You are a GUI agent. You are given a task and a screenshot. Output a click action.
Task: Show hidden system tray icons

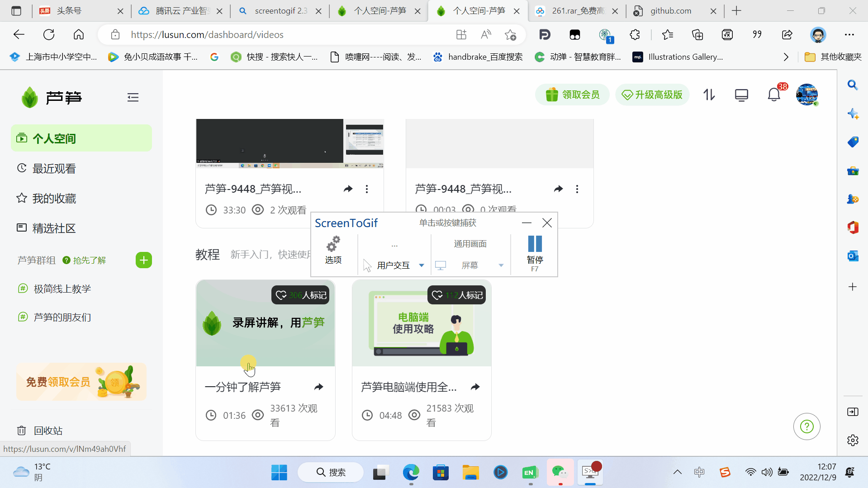(677, 472)
